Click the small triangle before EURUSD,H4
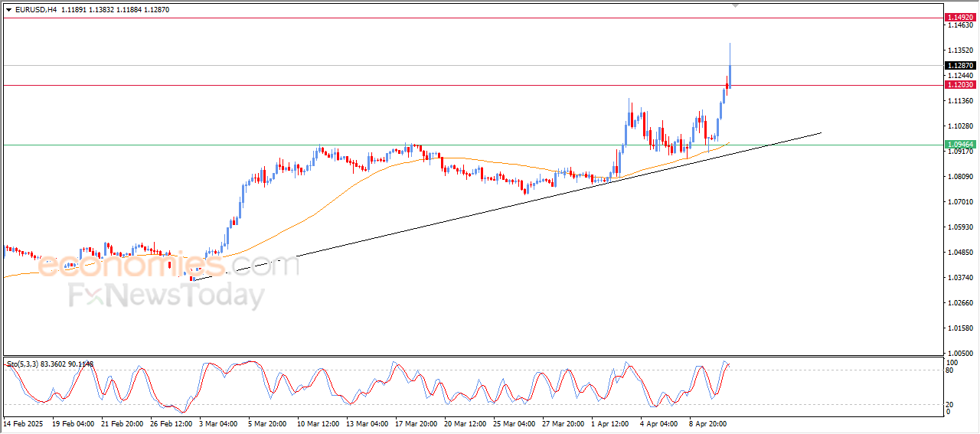The width and height of the screenshot is (980, 434). [x=9, y=9]
